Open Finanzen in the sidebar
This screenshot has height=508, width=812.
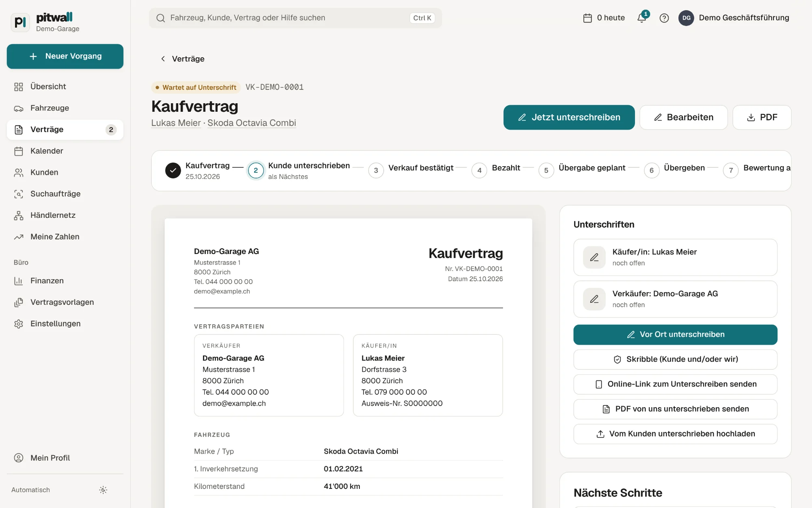point(65,281)
